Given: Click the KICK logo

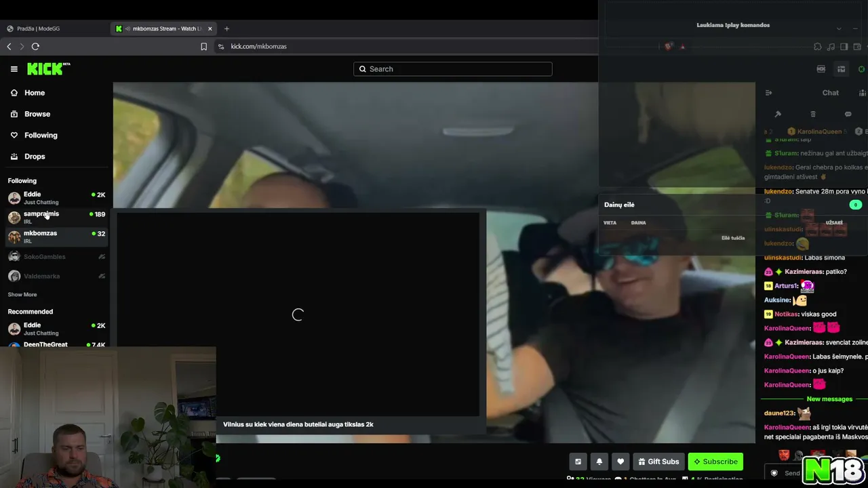Looking at the screenshot, I should [x=48, y=68].
